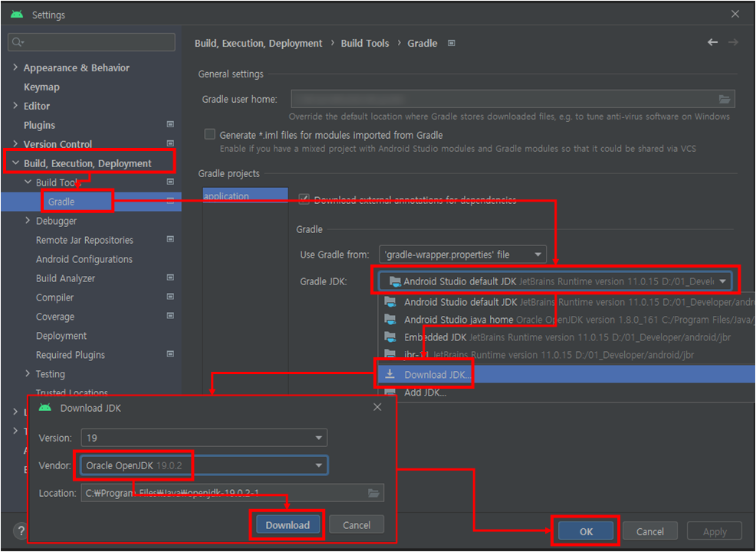
Task: Click the Android logo in Settings title bar
Action: pos(17,14)
